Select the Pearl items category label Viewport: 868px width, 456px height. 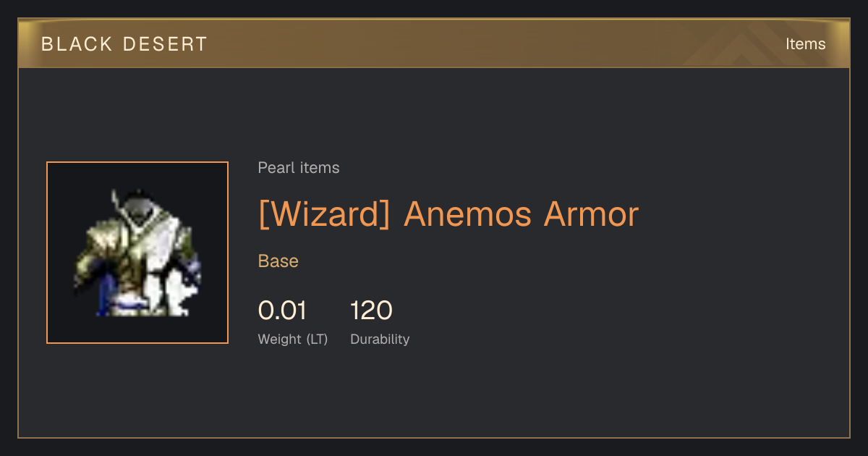pyautogui.click(x=299, y=168)
